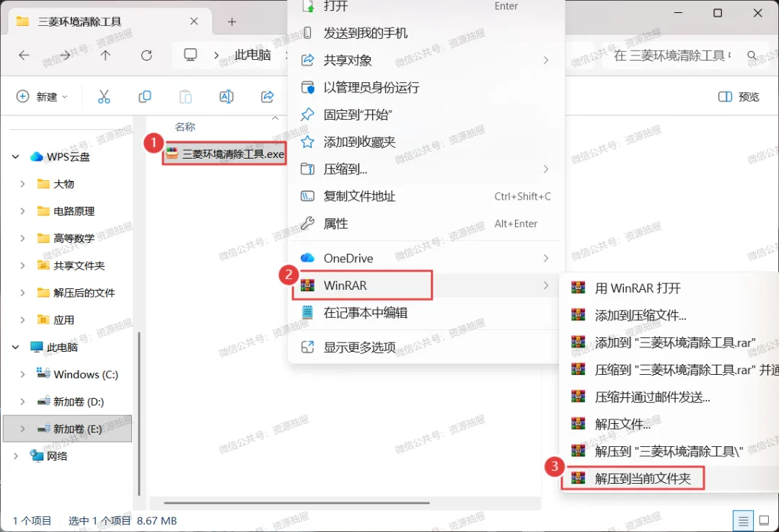Open the OneDrive submenu

426,258
